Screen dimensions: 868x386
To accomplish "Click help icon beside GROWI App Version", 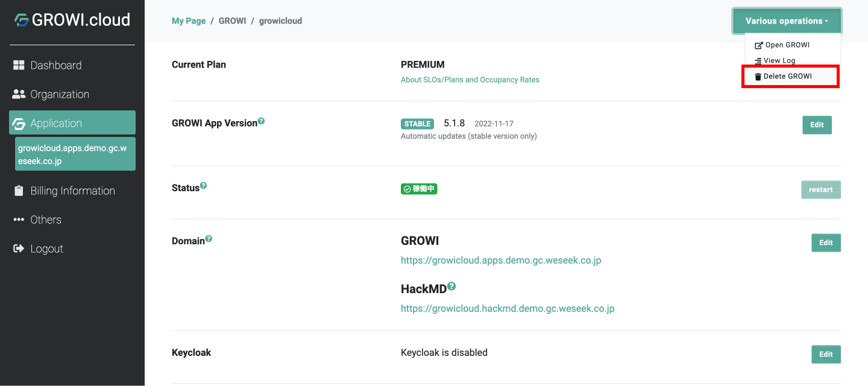I will (262, 121).
